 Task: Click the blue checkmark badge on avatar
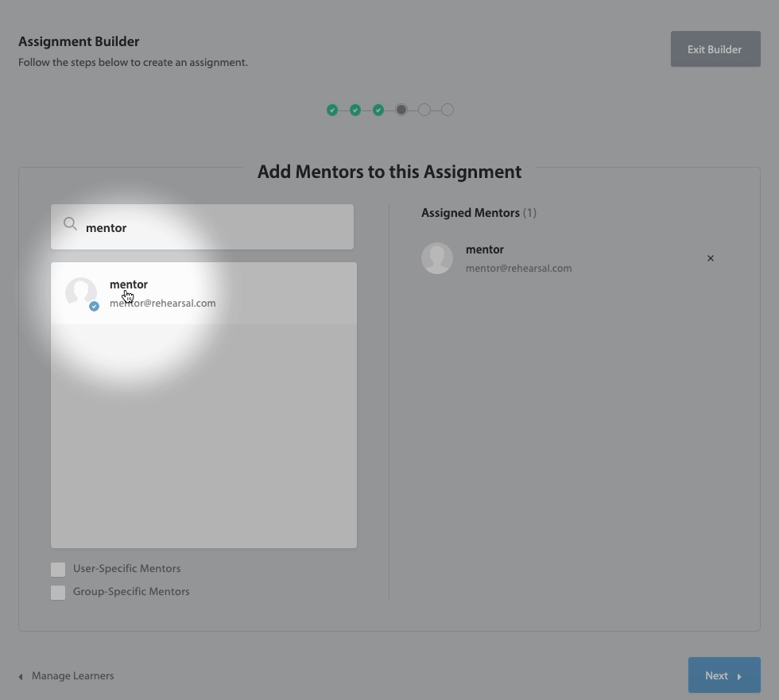point(94,306)
